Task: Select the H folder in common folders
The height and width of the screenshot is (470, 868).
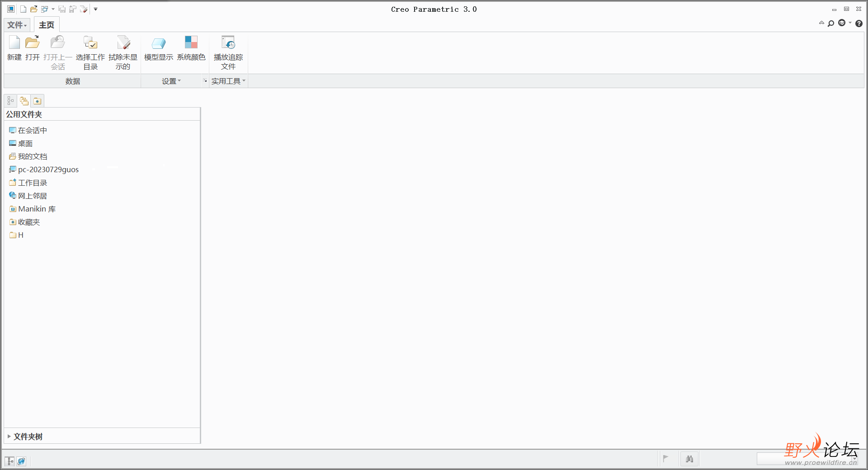Action: point(16,235)
